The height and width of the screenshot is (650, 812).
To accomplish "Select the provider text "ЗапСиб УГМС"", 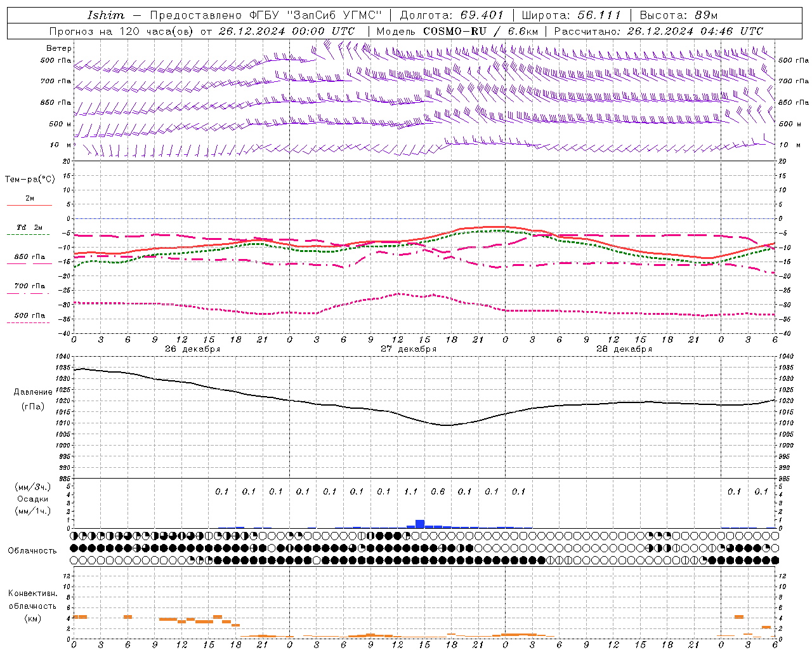I will (x=334, y=15).
